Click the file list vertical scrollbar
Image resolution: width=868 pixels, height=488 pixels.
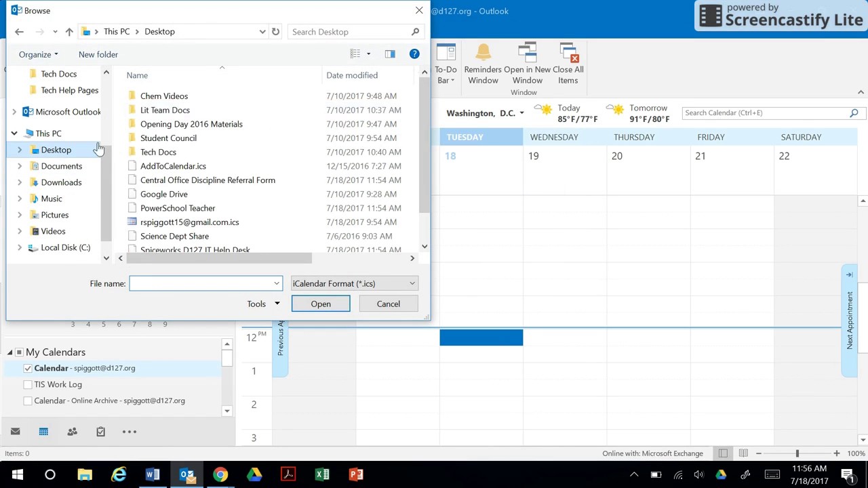pos(424,146)
